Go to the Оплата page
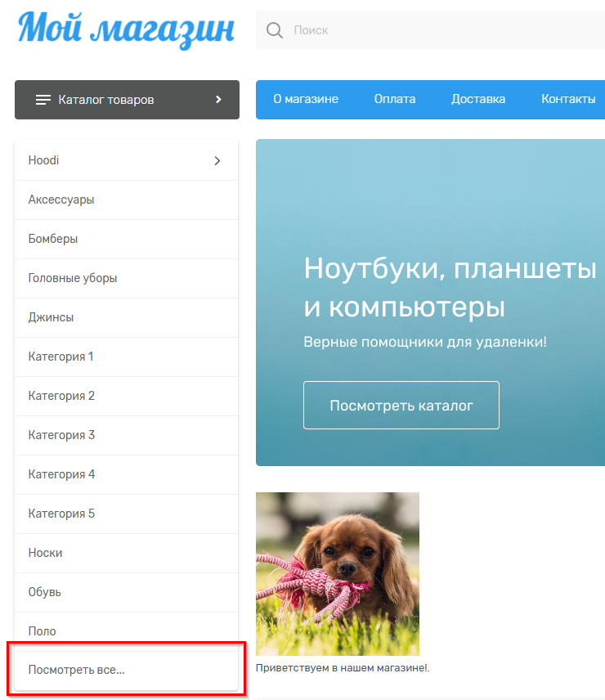 tap(395, 99)
